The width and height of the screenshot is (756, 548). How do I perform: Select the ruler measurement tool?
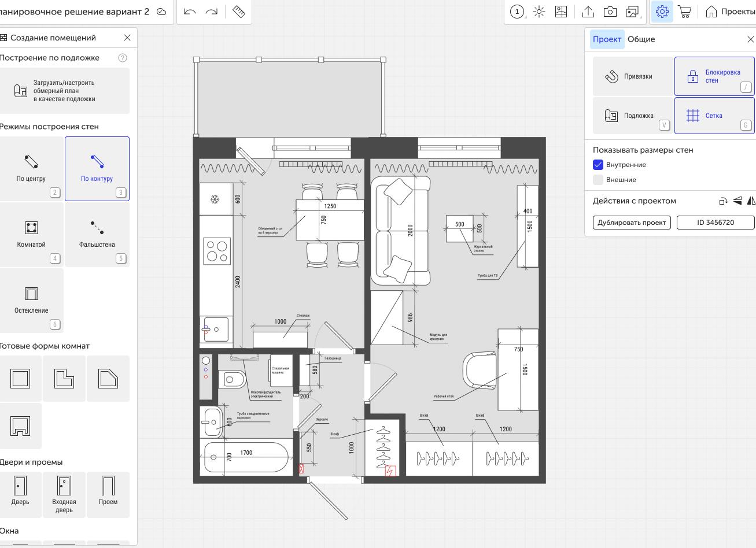tap(238, 12)
